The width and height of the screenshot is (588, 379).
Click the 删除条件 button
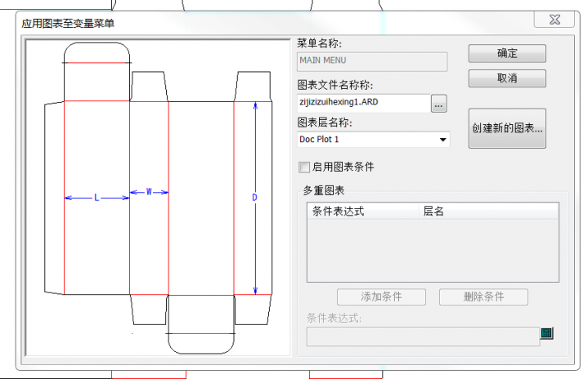click(483, 297)
